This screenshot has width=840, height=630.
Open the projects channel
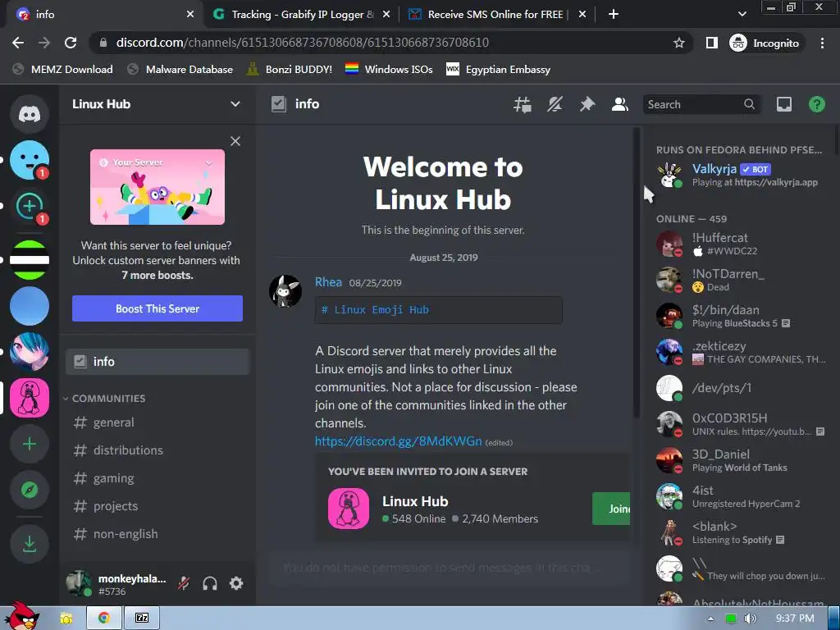157,506
